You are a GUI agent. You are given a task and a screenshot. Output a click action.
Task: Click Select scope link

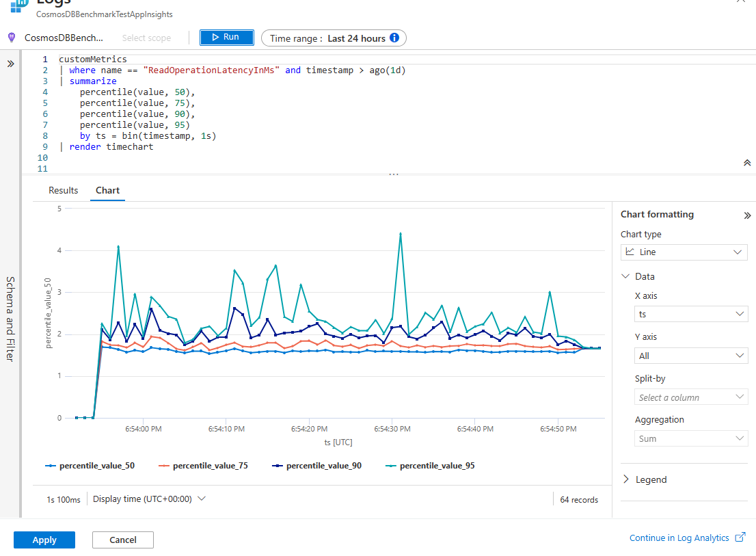(146, 38)
